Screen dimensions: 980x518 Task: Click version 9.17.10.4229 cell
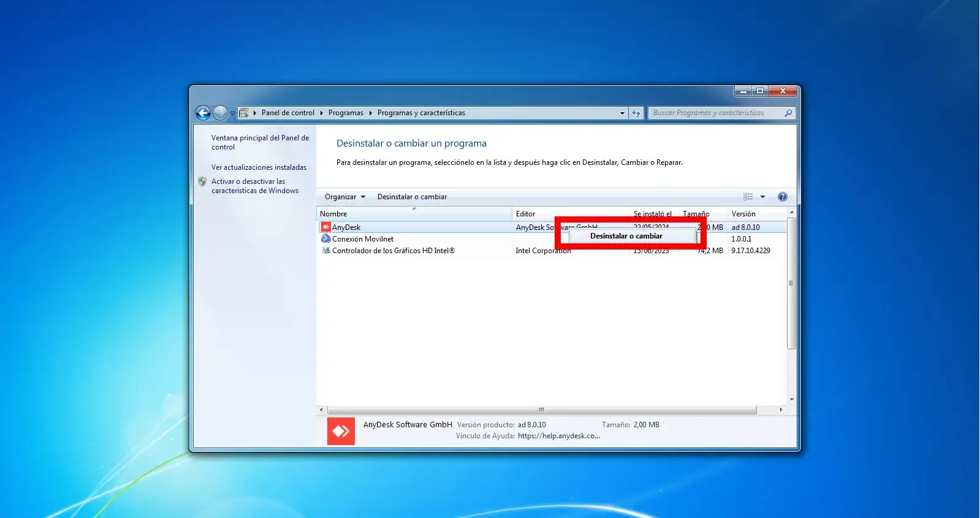tap(751, 251)
